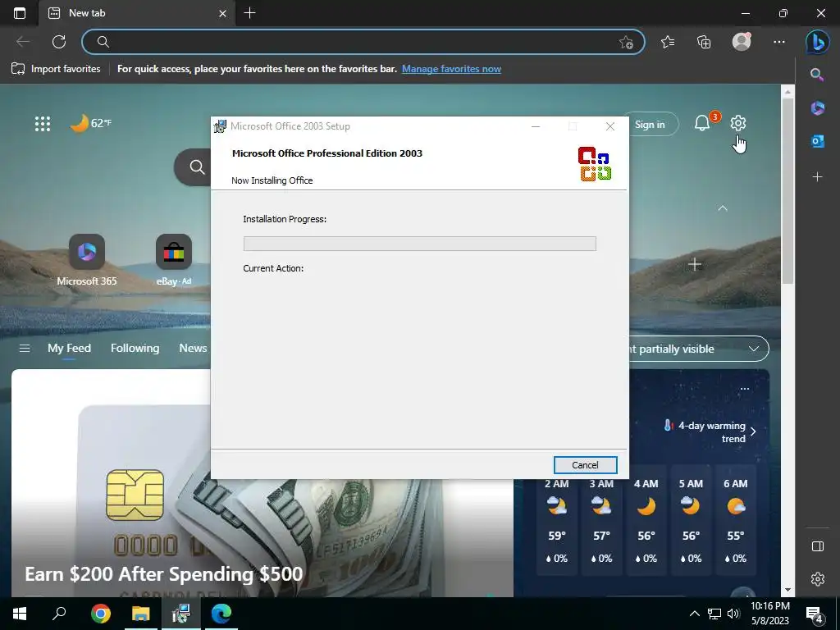
Task: Open Manage favorites now link
Action: [x=451, y=69]
